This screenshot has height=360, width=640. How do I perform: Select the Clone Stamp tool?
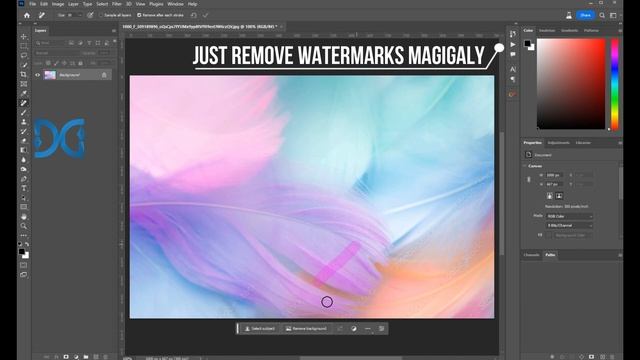pyautogui.click(x=24, y=122)
